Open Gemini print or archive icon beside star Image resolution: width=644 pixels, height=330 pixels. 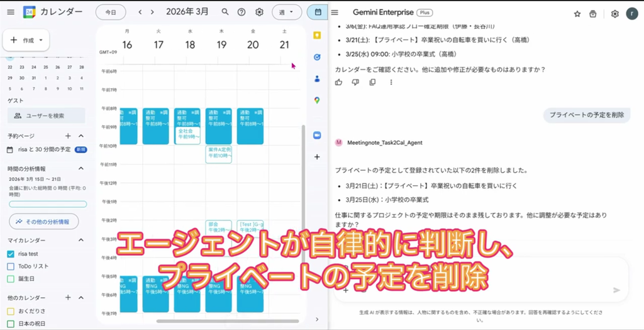point(592,14)
